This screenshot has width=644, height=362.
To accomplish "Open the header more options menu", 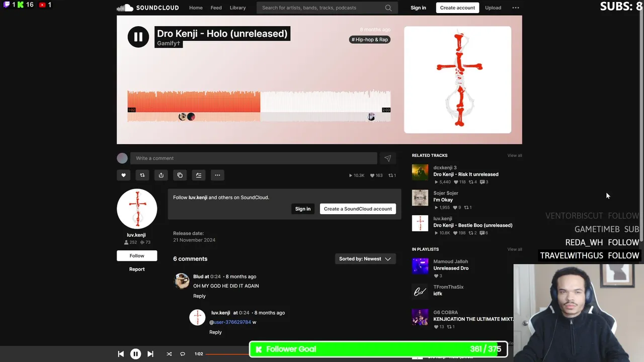I will pos(516,8).
